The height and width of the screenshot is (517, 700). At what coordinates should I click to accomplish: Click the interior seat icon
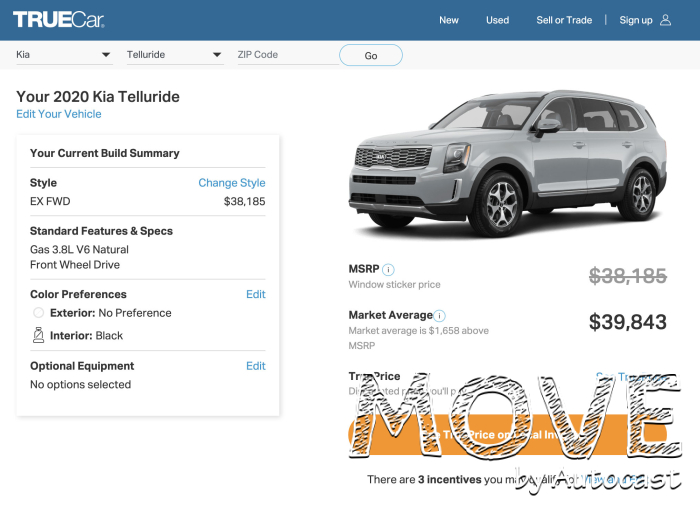click(x=38, y=336)
